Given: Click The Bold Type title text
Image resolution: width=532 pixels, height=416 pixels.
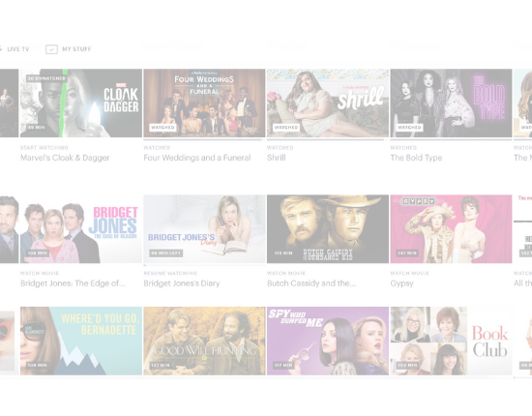Looking at the screenshot, I should tap(416, 158).
